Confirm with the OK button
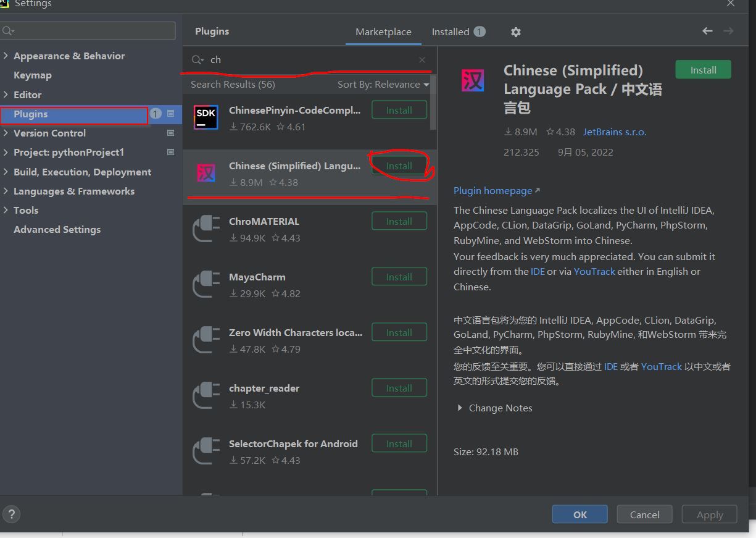This screenshot has width=756, height=538. pyautogui.click(x=579, y=515)
